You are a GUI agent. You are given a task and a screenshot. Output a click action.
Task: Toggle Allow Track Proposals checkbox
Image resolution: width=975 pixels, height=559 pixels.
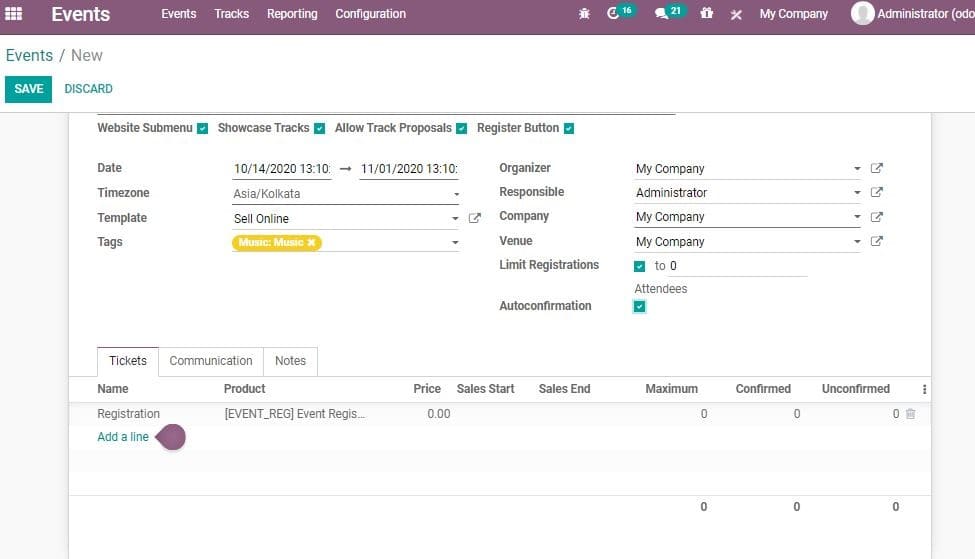[461, 128]
